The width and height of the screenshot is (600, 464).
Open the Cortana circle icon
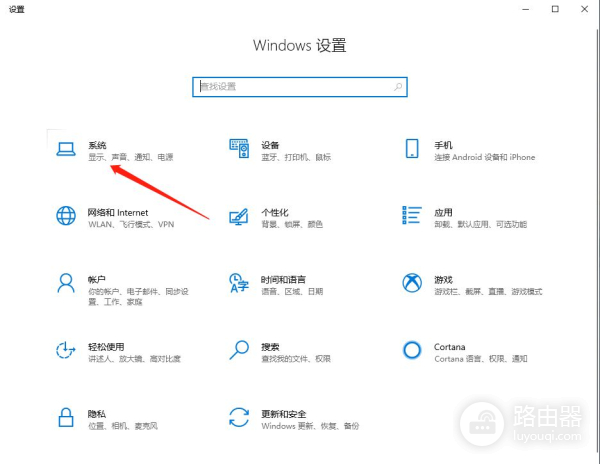(412, 350)
